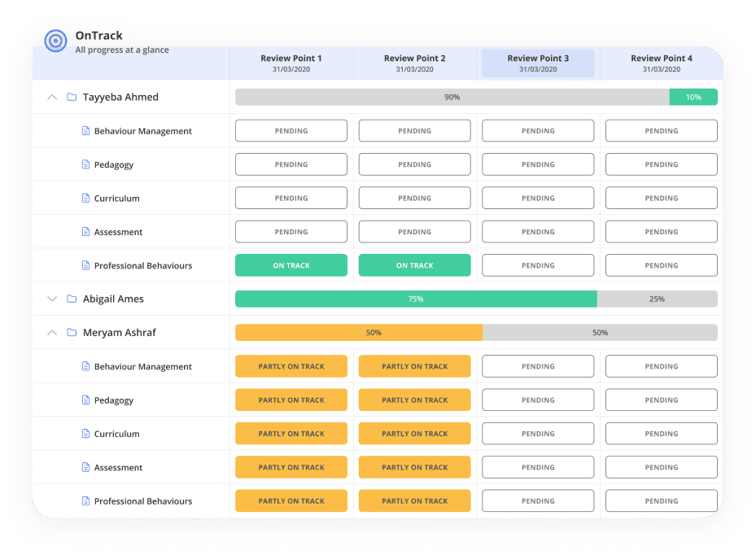Collapse the Tayyeba Ahmed group chevron
756x555 pixels.
pos(52,97)
